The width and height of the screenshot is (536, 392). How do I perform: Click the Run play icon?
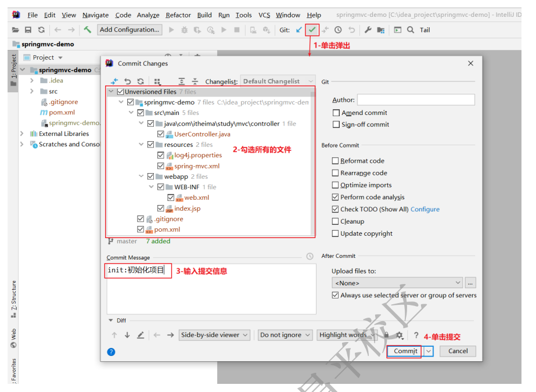(x=171, y=30)
